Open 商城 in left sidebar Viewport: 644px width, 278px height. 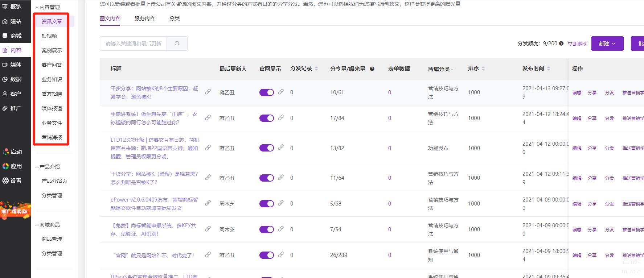(15, 36)
